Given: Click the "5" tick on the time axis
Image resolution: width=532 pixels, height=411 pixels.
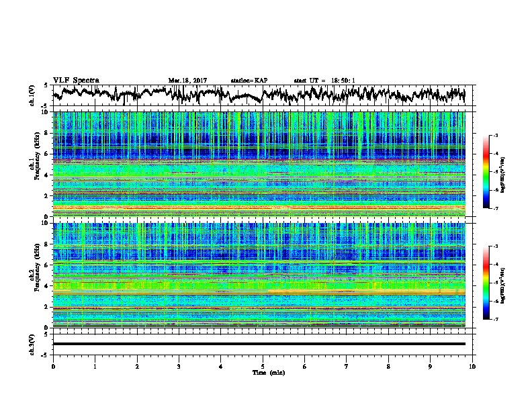Looking at the screenshot, I should [x=263, y=367].
